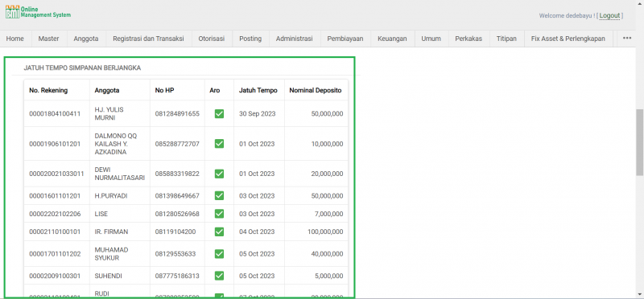The image size is (644, 299).
Task: Open the Master menu
Action: click(49, 39)
